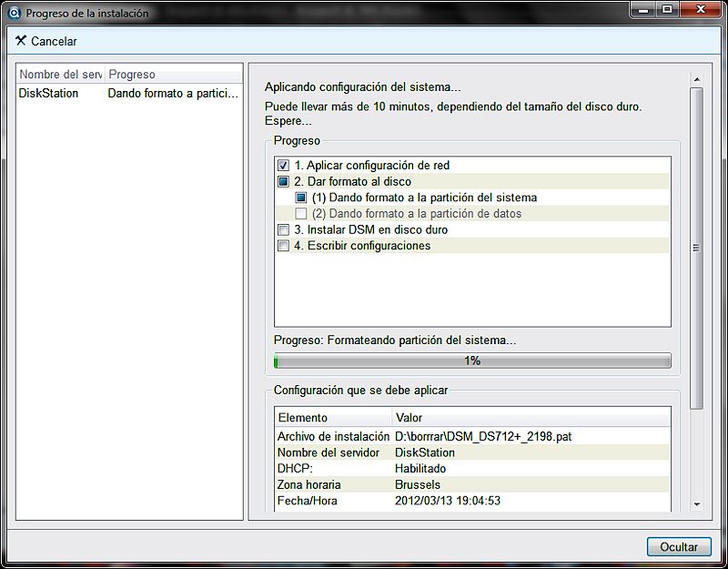Click the Cancelar X icon
728x569 pixels.
point(20,40)
